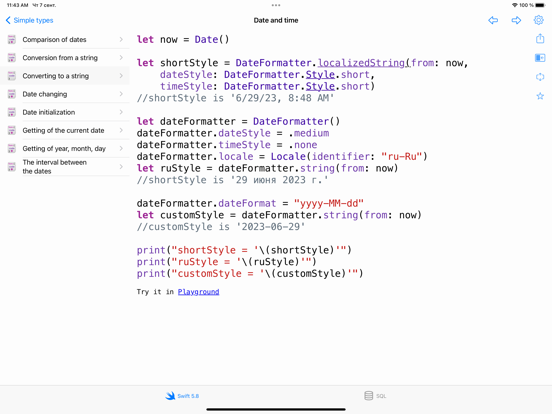Select Converting to a string item
The image size is (552, 414).
pos(65,76)
